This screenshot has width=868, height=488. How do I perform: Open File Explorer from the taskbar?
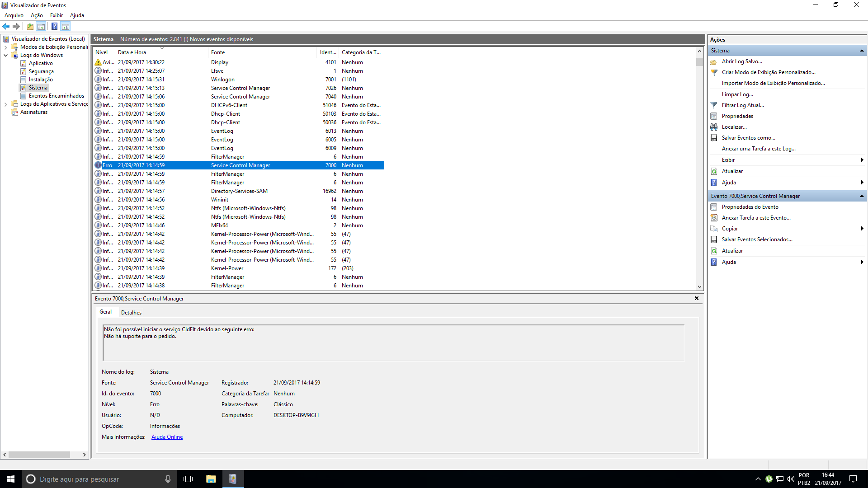(211, 479)
